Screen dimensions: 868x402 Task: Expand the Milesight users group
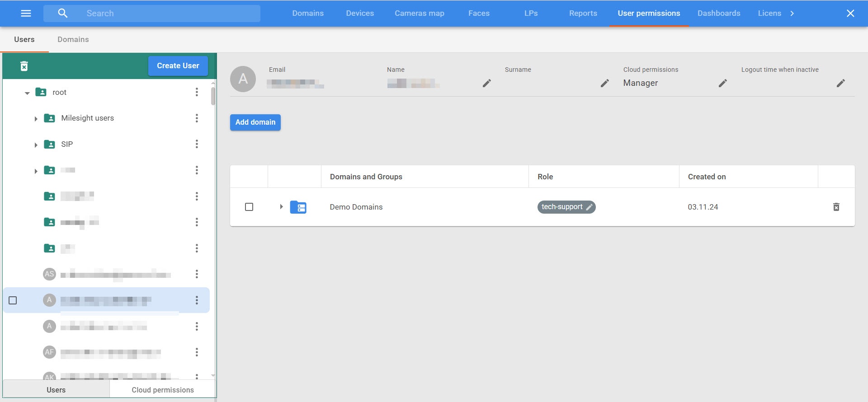click(x=36, y=119)
